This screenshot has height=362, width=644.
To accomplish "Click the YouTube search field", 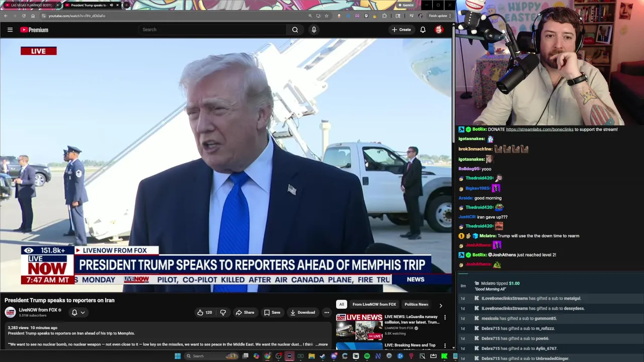I will click(x=212, y=30).
